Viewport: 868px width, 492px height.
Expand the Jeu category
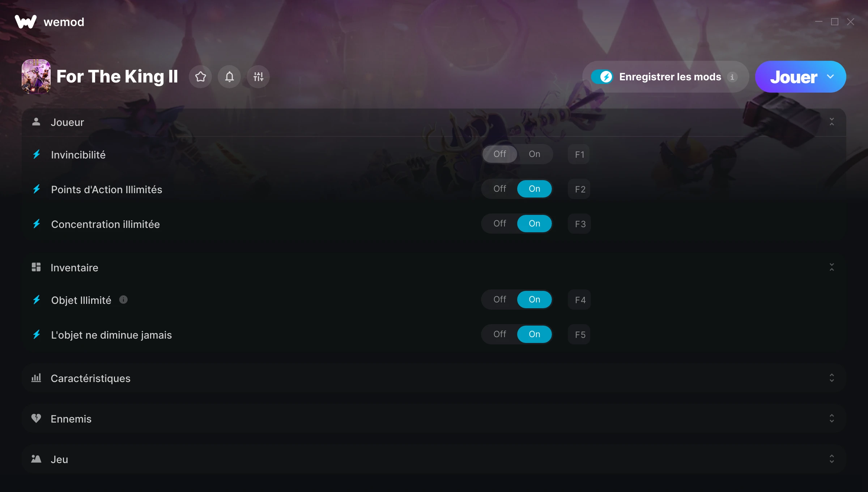point(832,459)
